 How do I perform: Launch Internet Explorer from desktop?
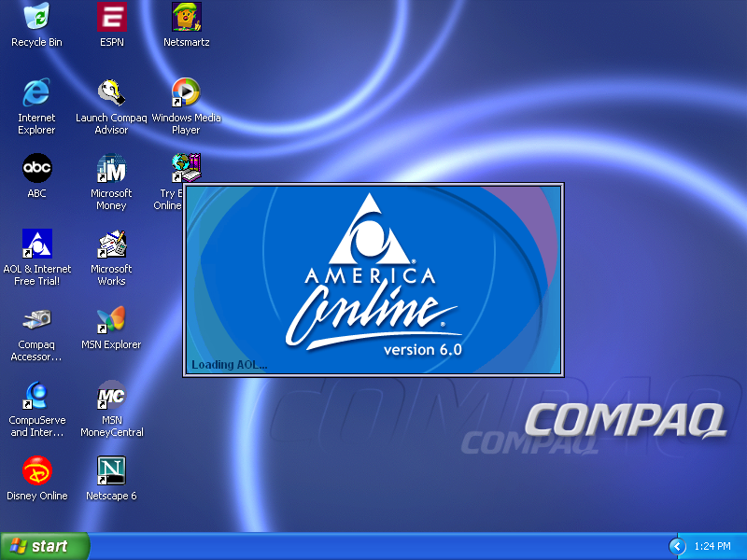pyautogui.click(x=36, y=91)
